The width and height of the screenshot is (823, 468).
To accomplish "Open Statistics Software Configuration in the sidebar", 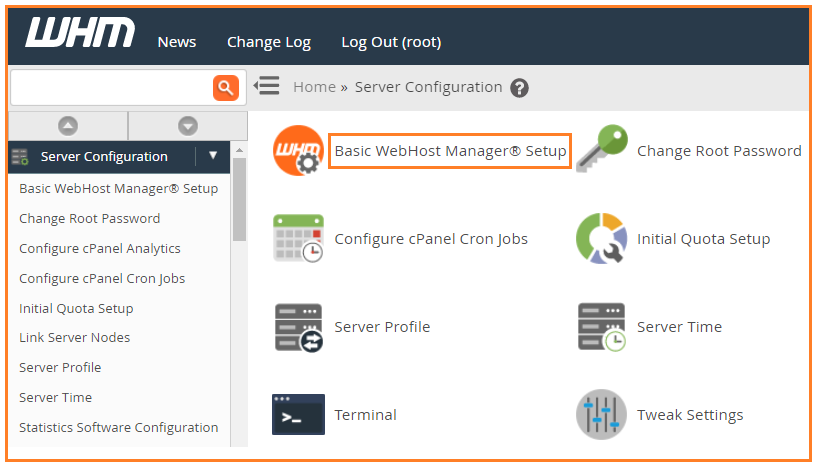I will (x=119, y=428).
